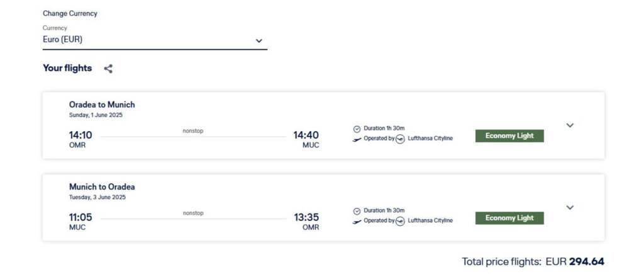The image size is (644, 274).
Task: Click the Lufthansa crane logo on the 3 June flight
Action: [x=400, y=221]
